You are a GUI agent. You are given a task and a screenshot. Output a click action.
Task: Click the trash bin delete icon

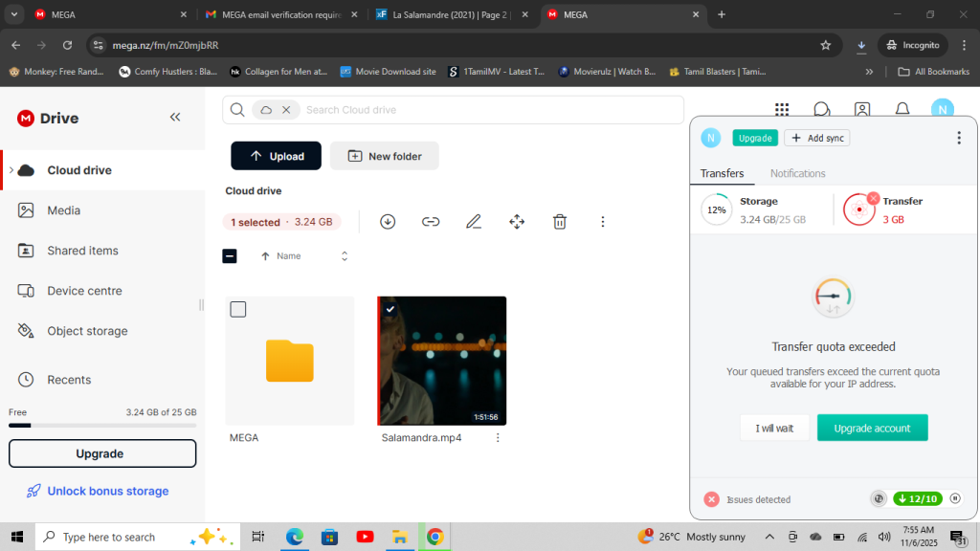(560, 222)
